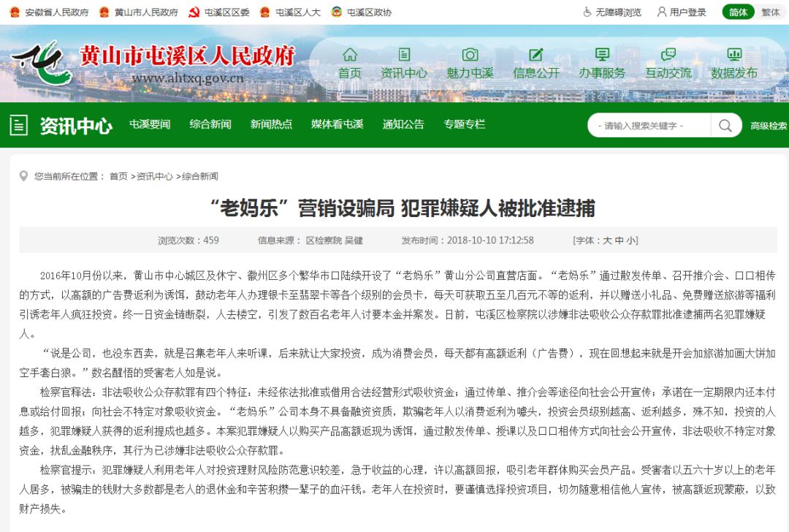Click the 屯溪区政协 link

[x=369, y=12]
